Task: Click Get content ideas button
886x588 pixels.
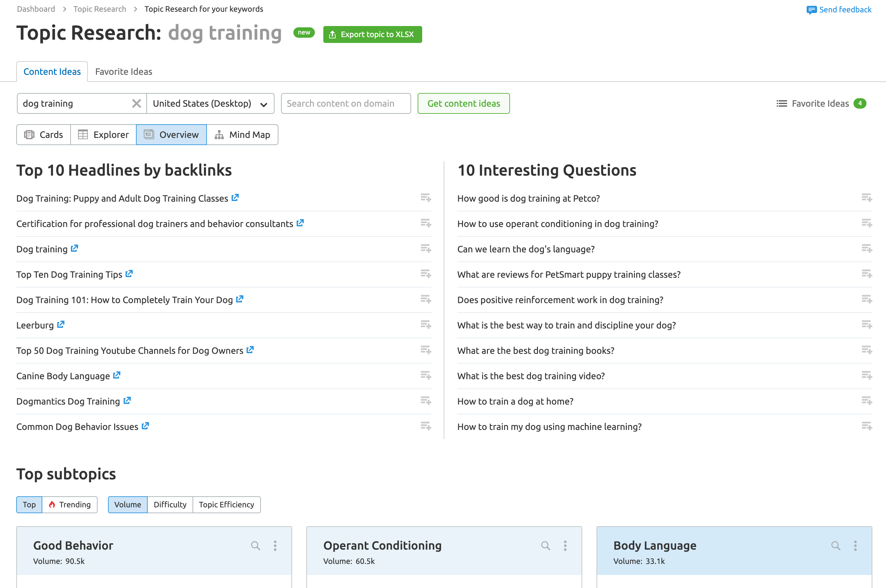Action: tap(463, 103)
